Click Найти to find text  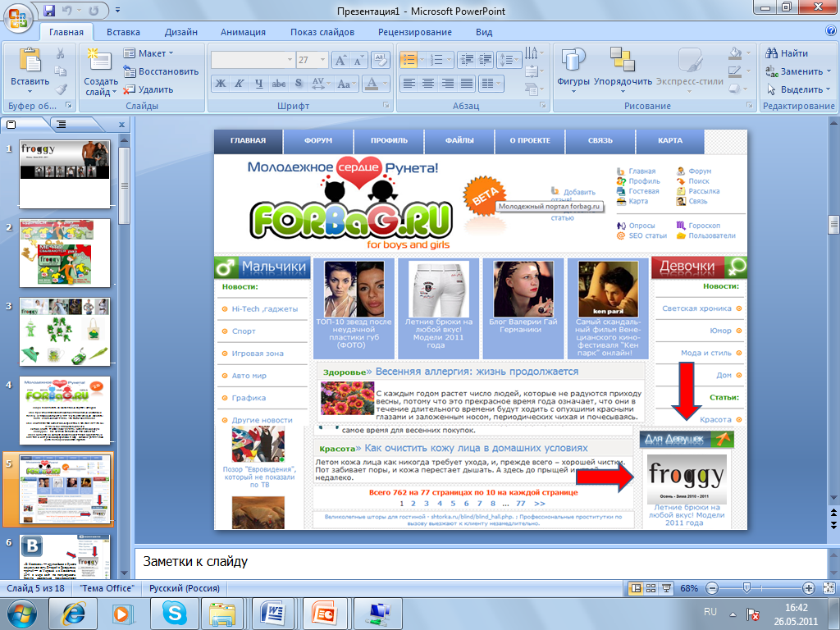(787, 53)
